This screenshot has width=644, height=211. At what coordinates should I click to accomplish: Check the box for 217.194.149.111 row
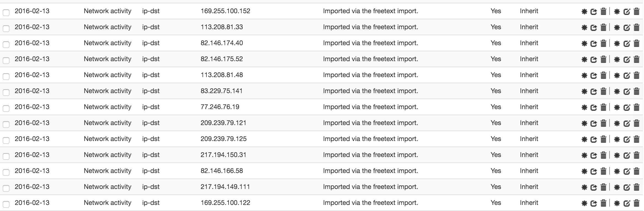(x=6, y=188)
